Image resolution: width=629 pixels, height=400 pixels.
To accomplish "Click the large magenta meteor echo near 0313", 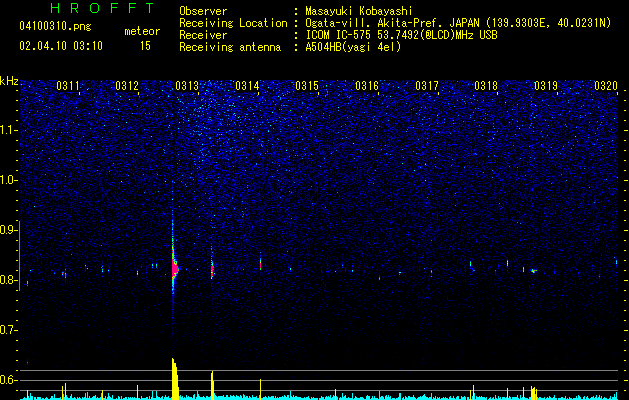I will point(174,268).
